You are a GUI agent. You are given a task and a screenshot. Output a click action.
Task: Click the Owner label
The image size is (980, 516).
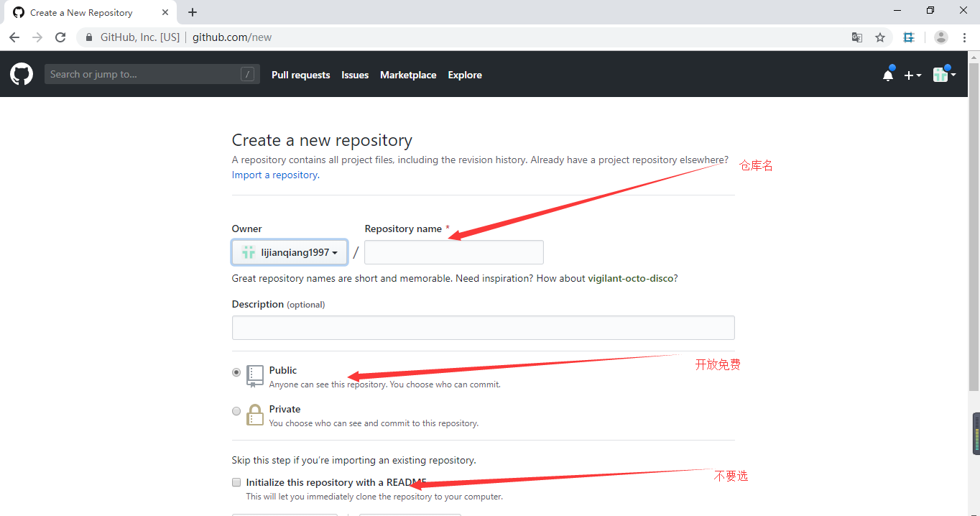(247, 229)
